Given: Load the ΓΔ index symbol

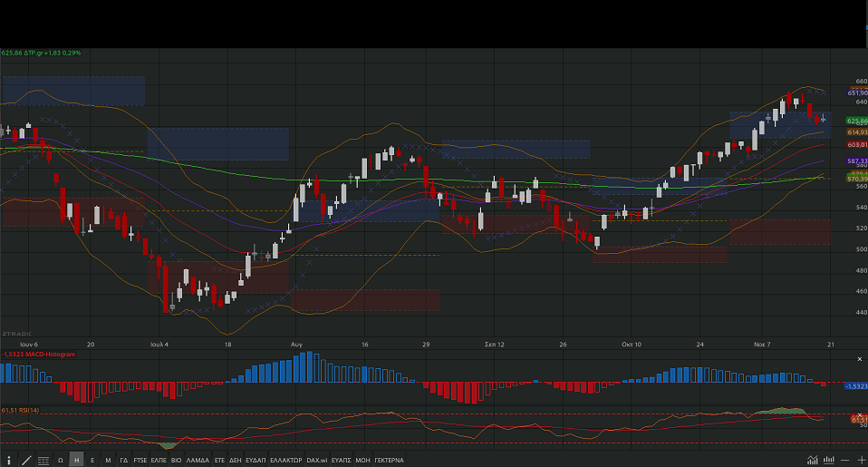Looking at the screenshot, I should [x=124, y=461].
